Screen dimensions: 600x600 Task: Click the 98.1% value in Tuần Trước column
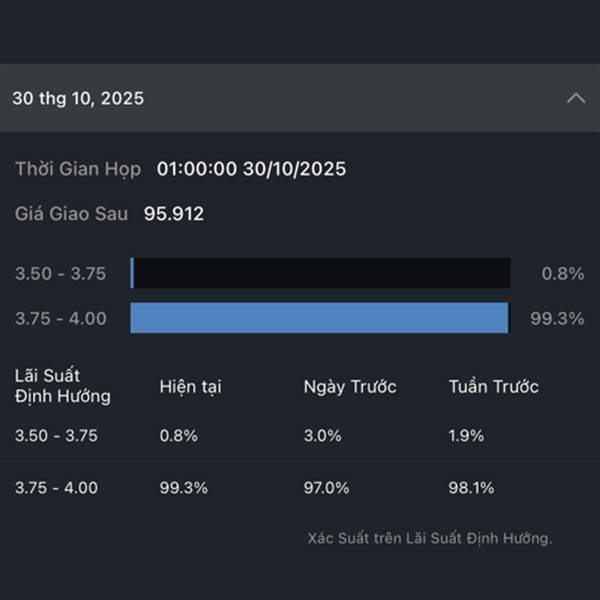click(471, 488)
